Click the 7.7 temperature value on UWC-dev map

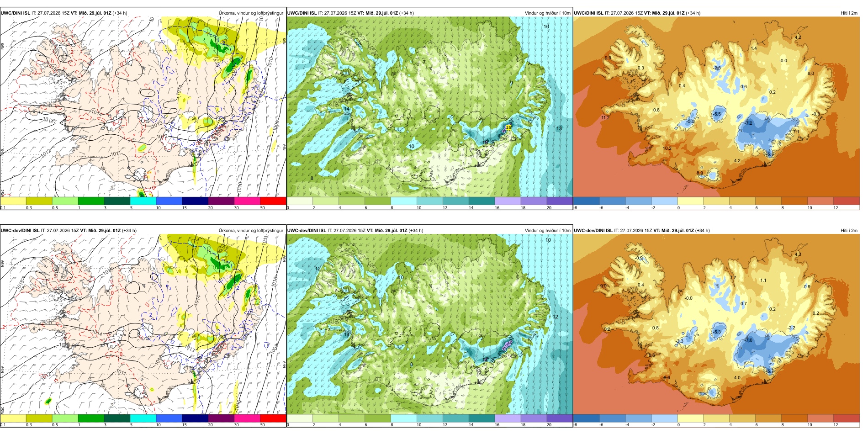tap(733, 278)
